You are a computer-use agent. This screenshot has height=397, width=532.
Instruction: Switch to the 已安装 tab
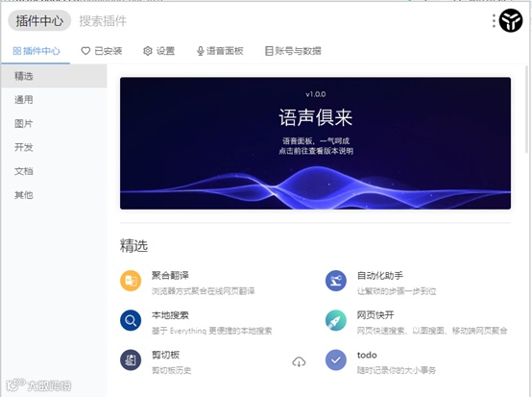[x=102, y=51]
